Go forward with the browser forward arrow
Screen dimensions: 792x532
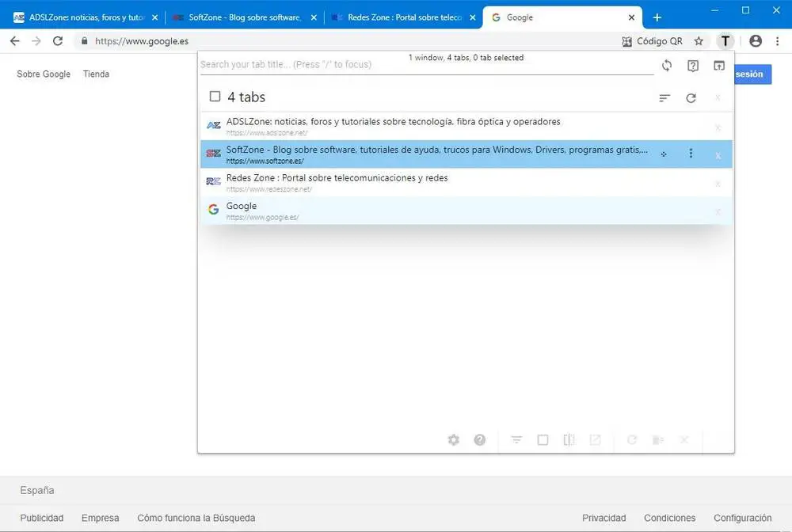click(x=36, y=41)
